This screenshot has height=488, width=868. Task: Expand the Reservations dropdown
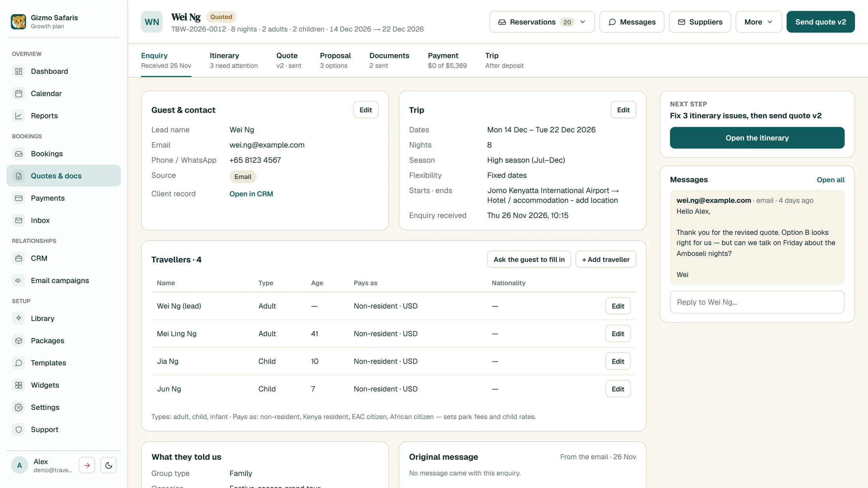pyautogui.click(x=542, y=22)
